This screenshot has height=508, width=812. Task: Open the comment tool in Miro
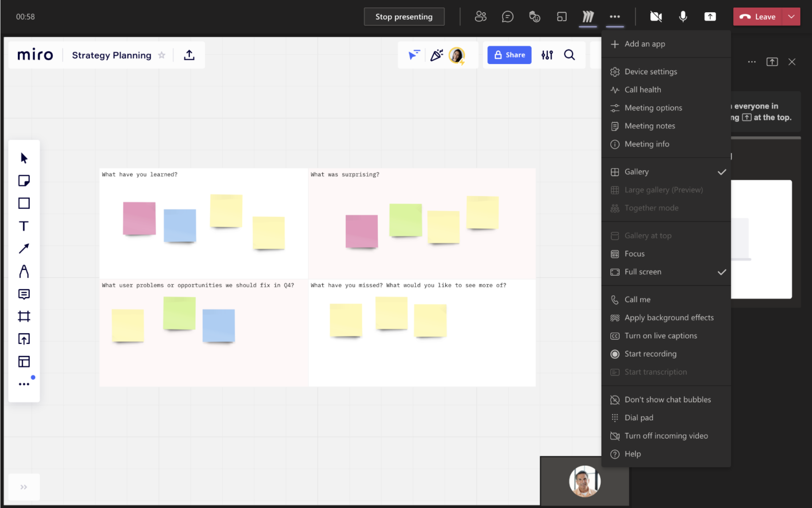point(24,294)
